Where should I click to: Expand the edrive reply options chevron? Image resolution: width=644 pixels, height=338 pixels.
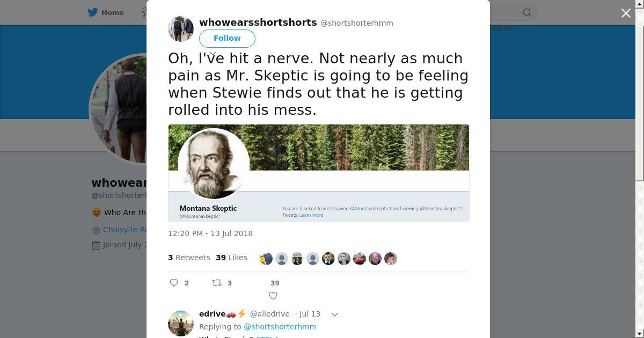point(335,314)
